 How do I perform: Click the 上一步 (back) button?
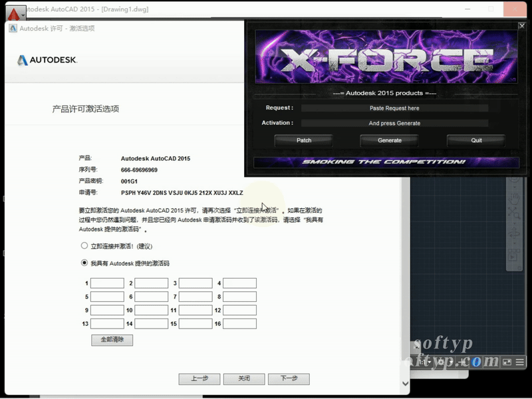199,378
